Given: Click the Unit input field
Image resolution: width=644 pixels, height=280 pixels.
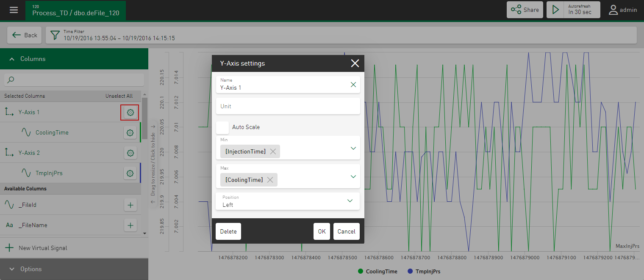Looking at the screenshot, I should pyautogui.click(x=288, y=106).
